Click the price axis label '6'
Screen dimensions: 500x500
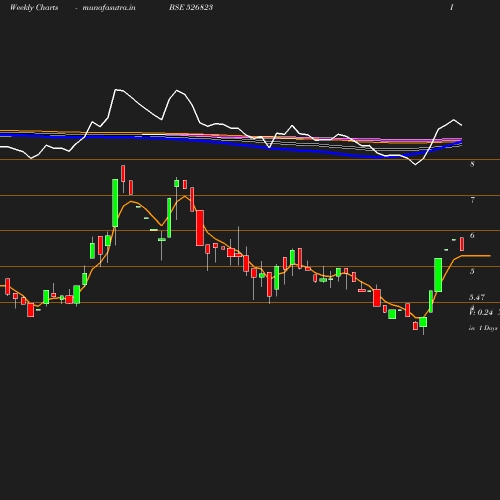472,235
